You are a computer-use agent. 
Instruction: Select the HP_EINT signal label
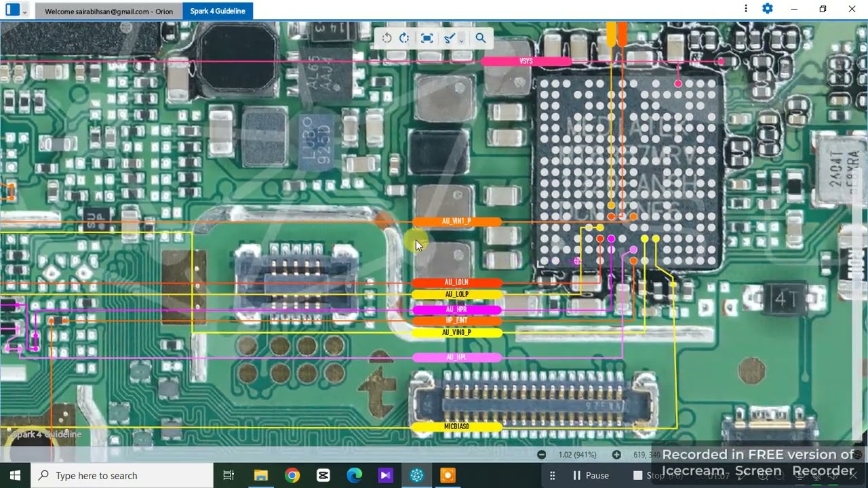tap(456, 321)
